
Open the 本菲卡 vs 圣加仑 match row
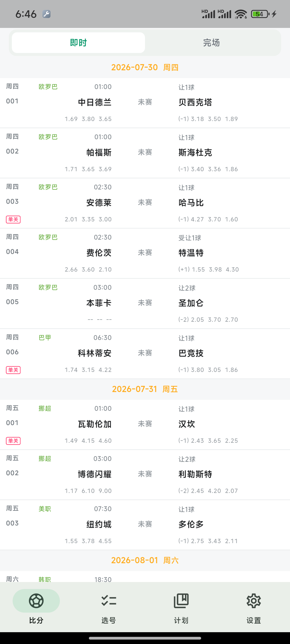point(145,304)
